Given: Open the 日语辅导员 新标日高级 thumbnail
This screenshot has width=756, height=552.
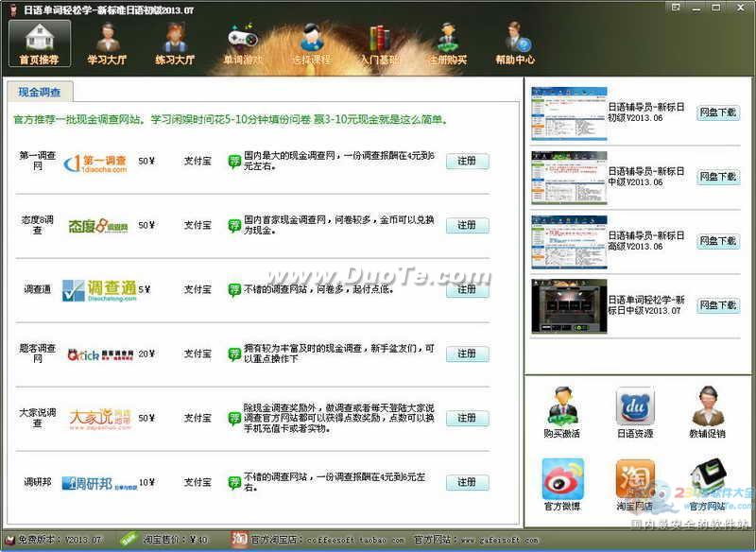Looking at the screenshot, I should pos(569,242).
